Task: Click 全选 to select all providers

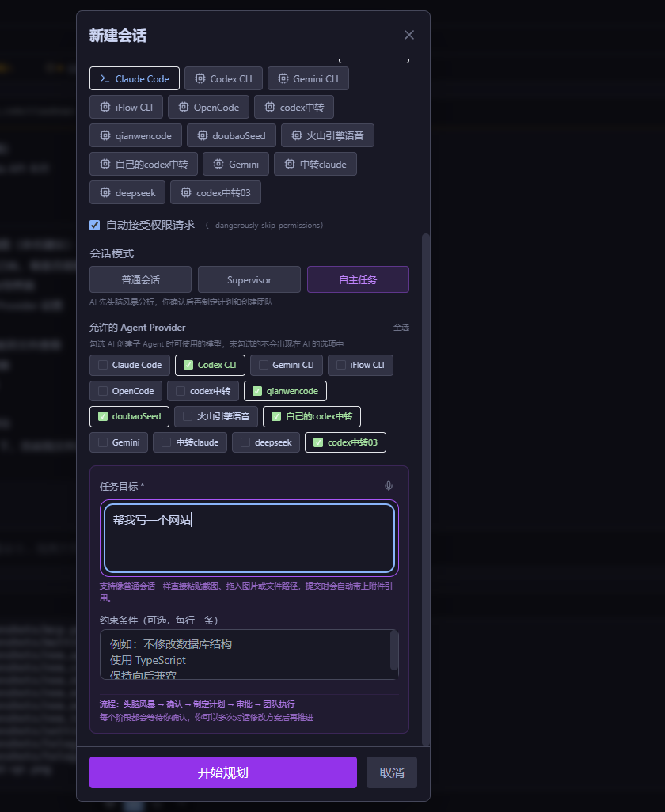Action: pyautogui.click(x=401, y=328)
